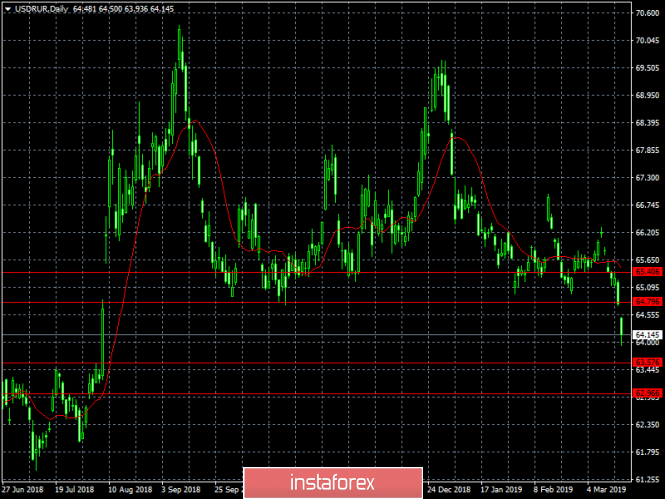The width and height of the screenshot is (665, 499).
Task: Select the red 63.576 price level tag
Action: point(647,362)
